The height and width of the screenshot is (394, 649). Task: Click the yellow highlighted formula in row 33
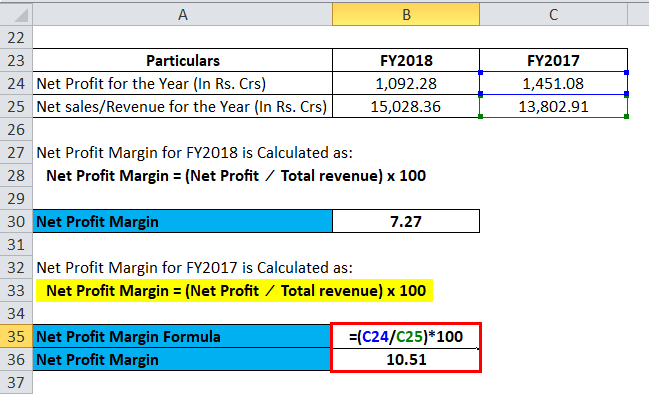click(234, 291)
